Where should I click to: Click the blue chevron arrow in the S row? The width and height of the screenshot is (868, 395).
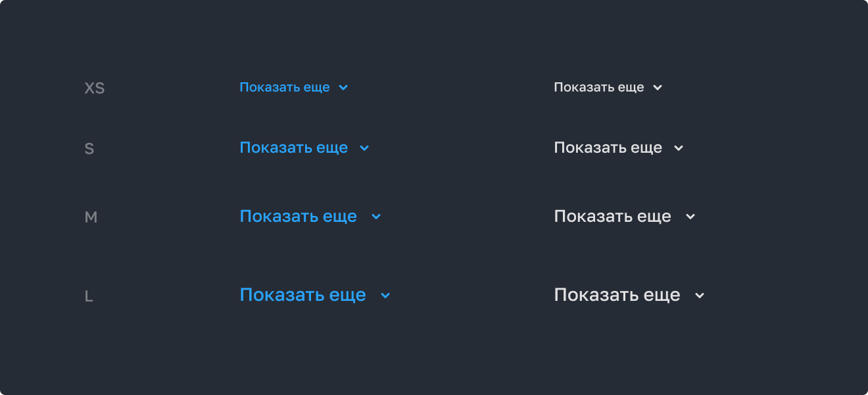pos(364,148)
